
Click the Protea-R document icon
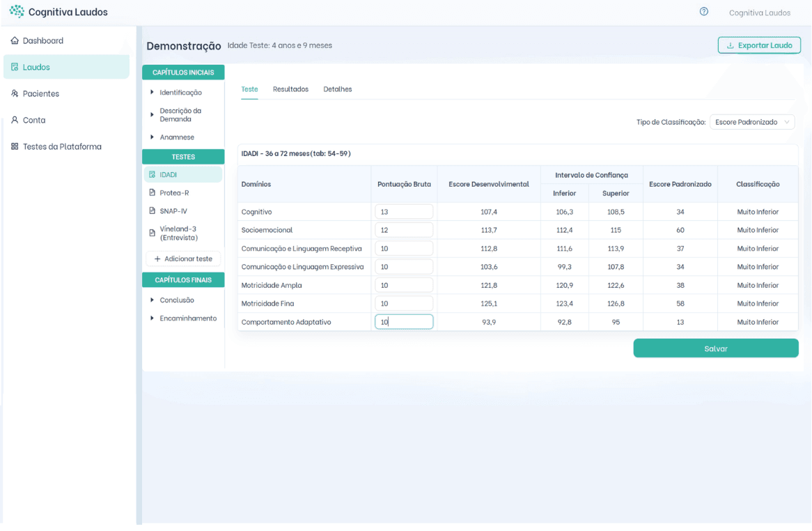click(153, 193)
